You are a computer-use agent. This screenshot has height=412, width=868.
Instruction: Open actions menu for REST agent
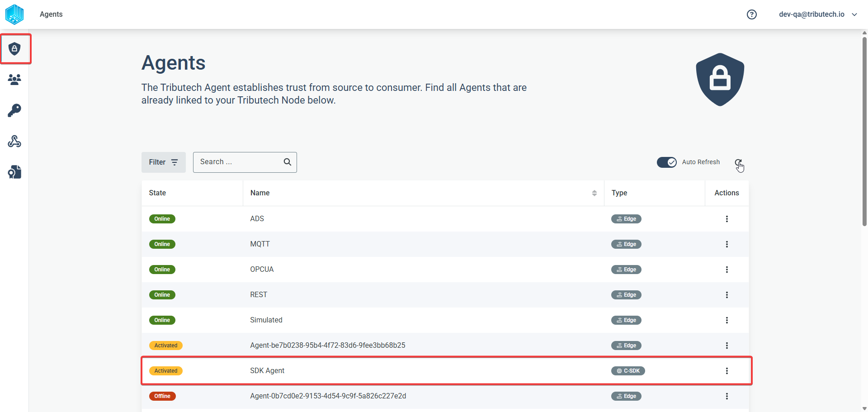point(727,295)
